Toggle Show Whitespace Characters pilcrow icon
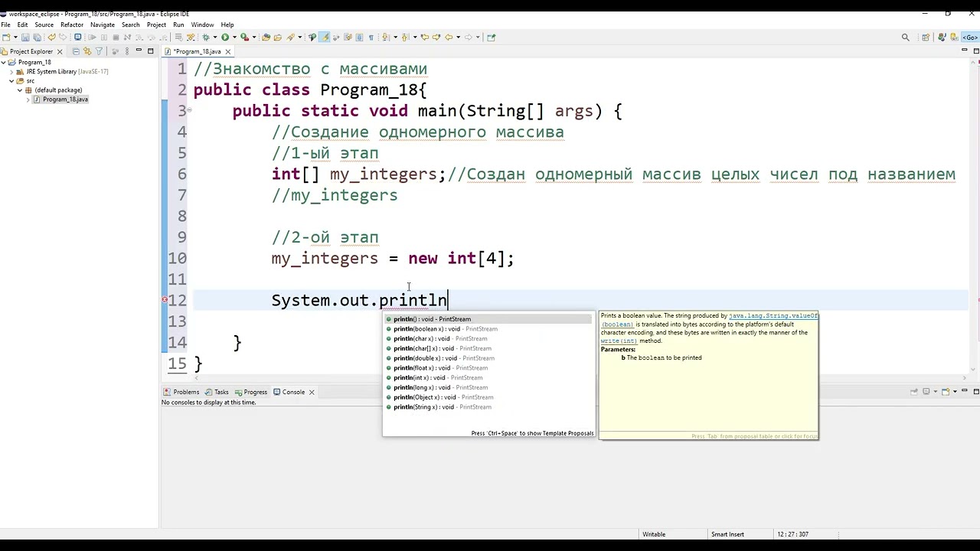 pos(371,37)
